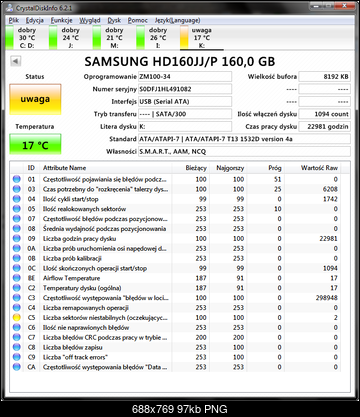Image resolution: width=360 pixels, height=417 pixels.
Task: Click the previous disk arrow button
Action: [16, 61]
